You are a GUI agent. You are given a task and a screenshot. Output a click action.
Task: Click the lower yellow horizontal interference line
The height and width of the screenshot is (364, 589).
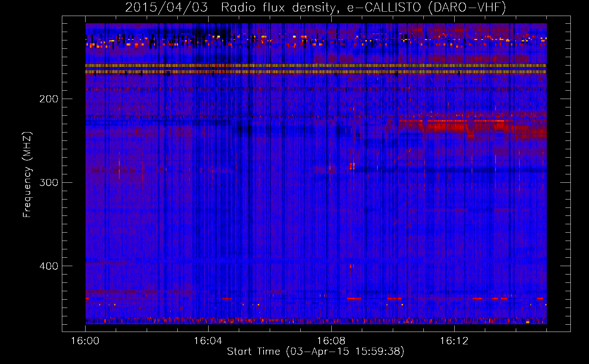click(x=316, y=72)
